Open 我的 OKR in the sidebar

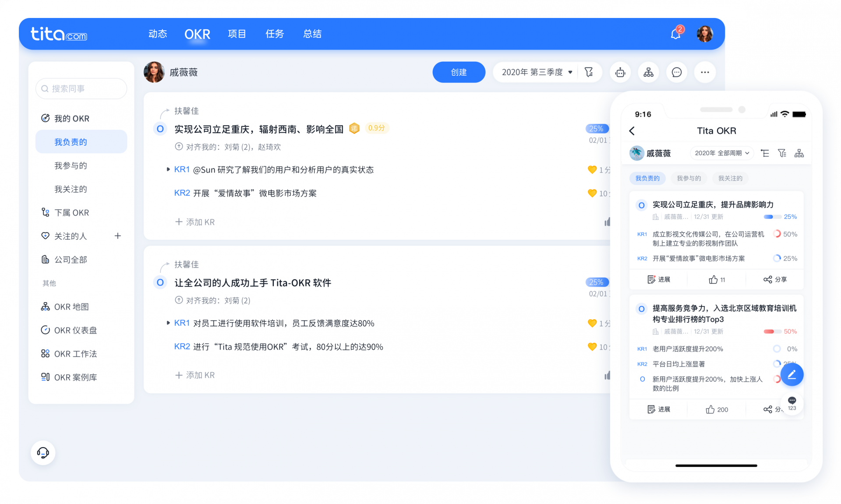(66, 118)
